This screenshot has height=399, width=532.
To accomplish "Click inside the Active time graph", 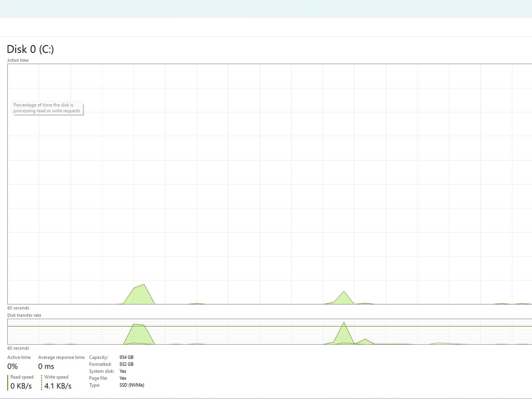I will click(270, 184).
